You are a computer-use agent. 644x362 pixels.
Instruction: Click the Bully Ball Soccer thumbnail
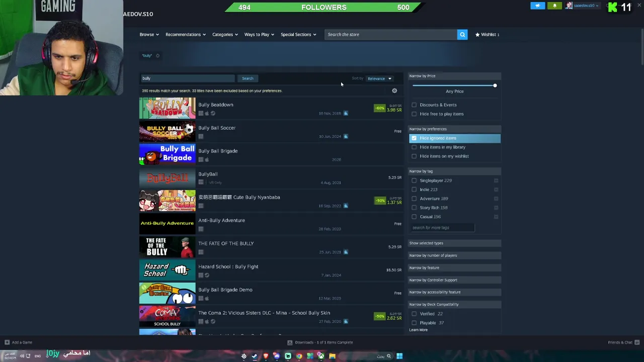pos(168,131)
